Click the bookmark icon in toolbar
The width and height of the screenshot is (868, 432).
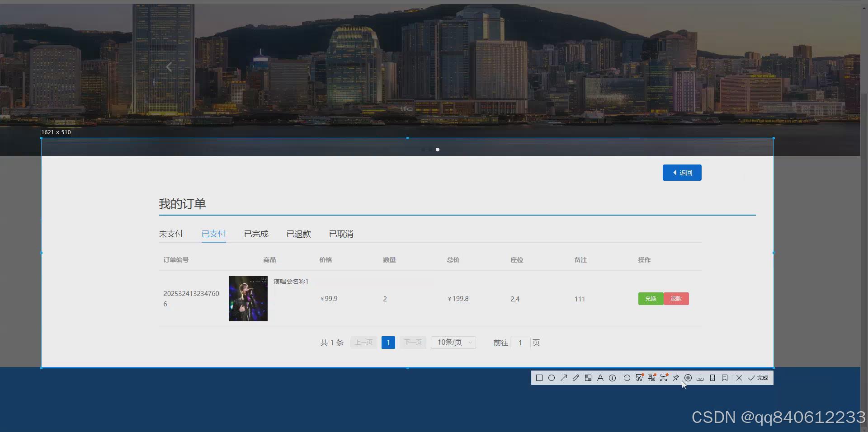725,378
